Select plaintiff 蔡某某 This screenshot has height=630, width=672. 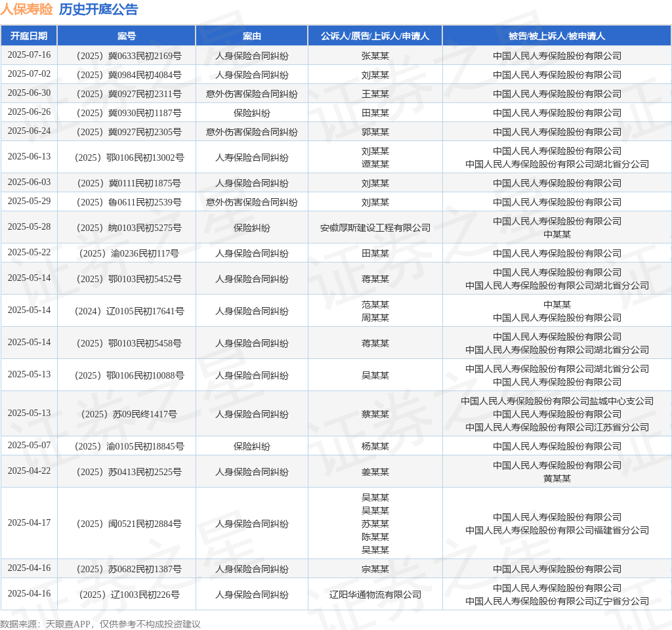point(375,414)
